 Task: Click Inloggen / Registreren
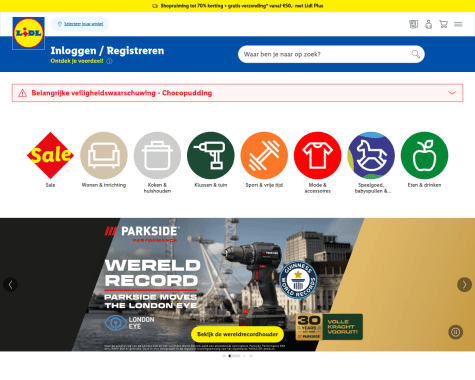(107, 51)
